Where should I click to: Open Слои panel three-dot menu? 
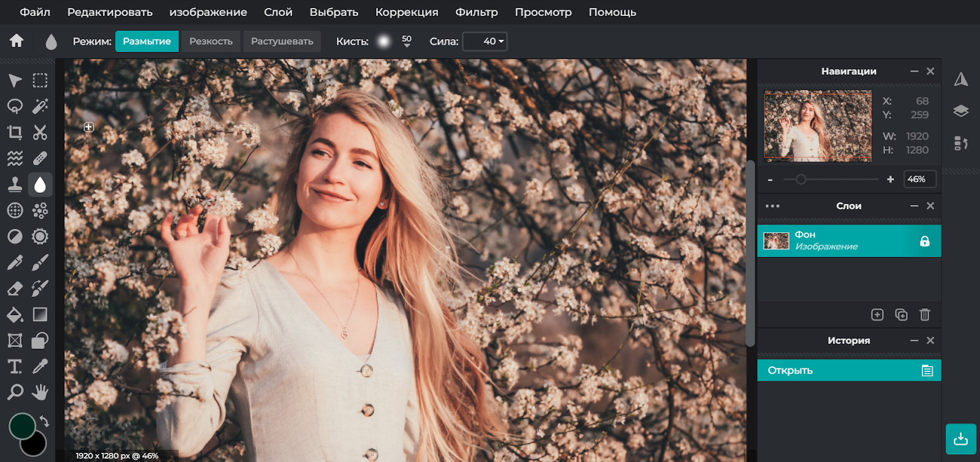click(x=772, y=206)
